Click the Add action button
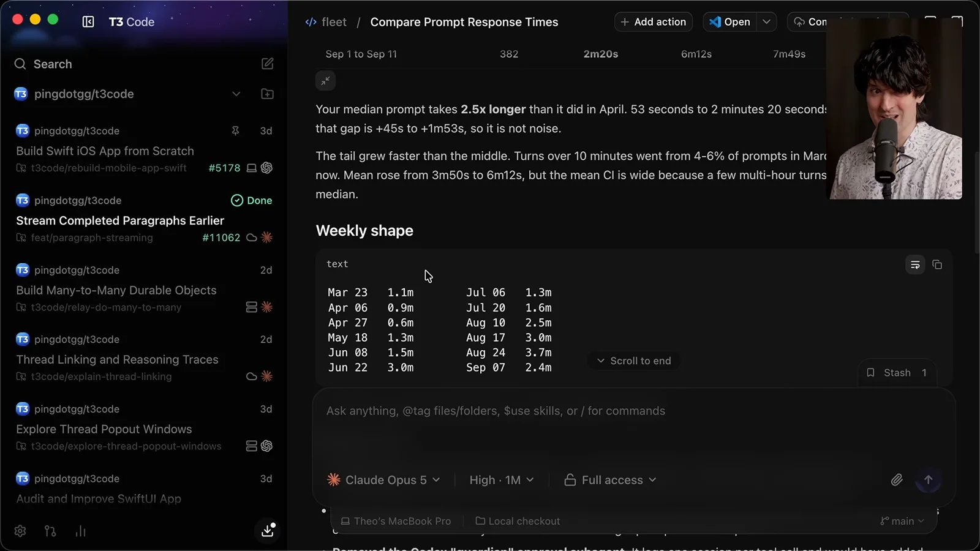Viewport: 980px width, 551px height. [654, 22]
